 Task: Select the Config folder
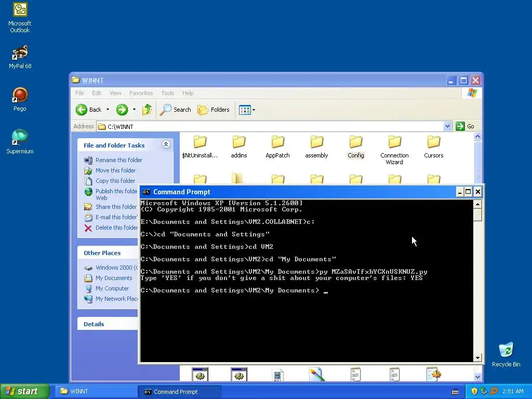point(355,147)
